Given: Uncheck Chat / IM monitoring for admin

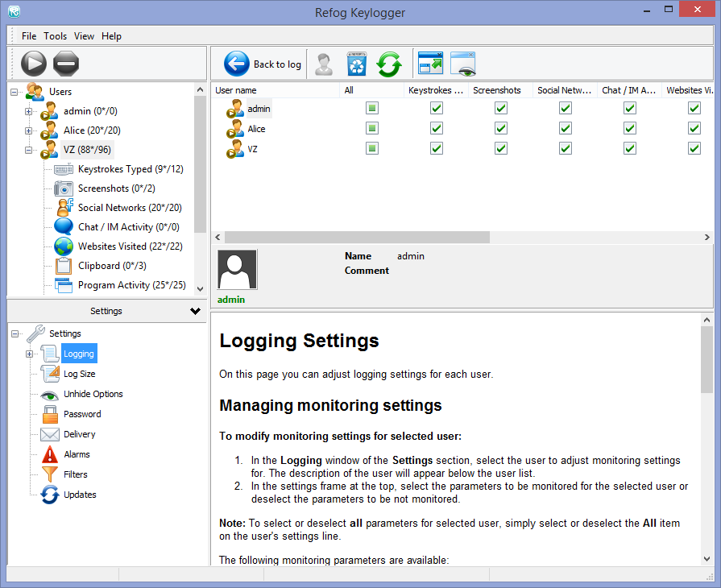Looking at the screenshot, I should click(x=629, y=108).
